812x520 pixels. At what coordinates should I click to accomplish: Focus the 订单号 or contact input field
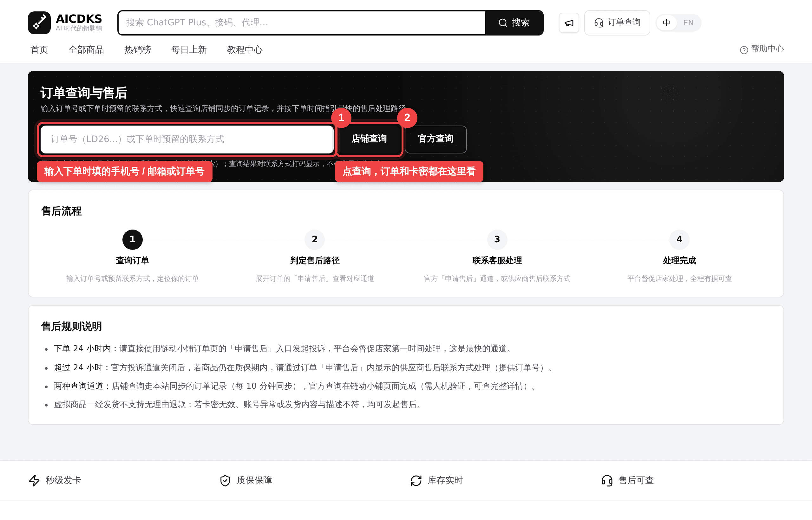[x=187, y=139]
